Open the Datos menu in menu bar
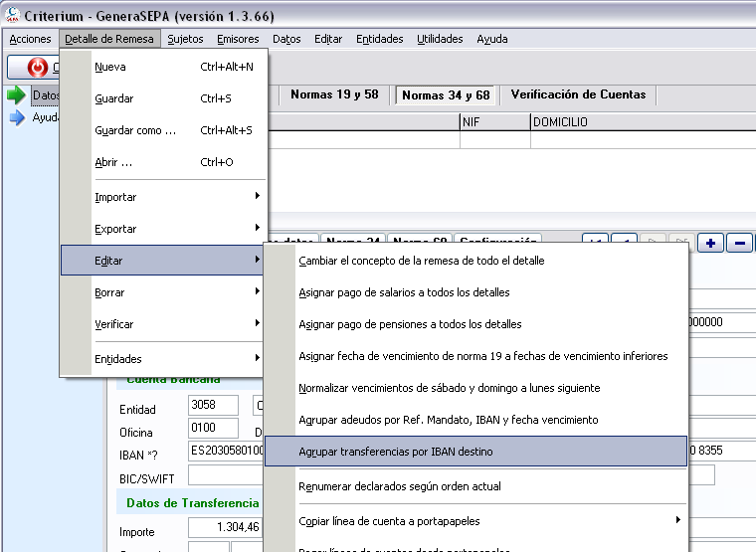This screenshot has width=756, height=552. point(286,39)
